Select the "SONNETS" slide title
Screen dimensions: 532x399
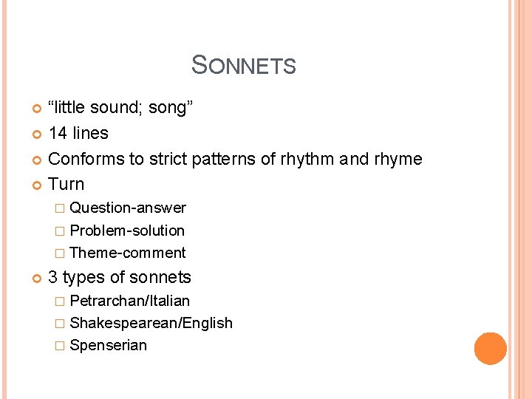coord(243,65)
